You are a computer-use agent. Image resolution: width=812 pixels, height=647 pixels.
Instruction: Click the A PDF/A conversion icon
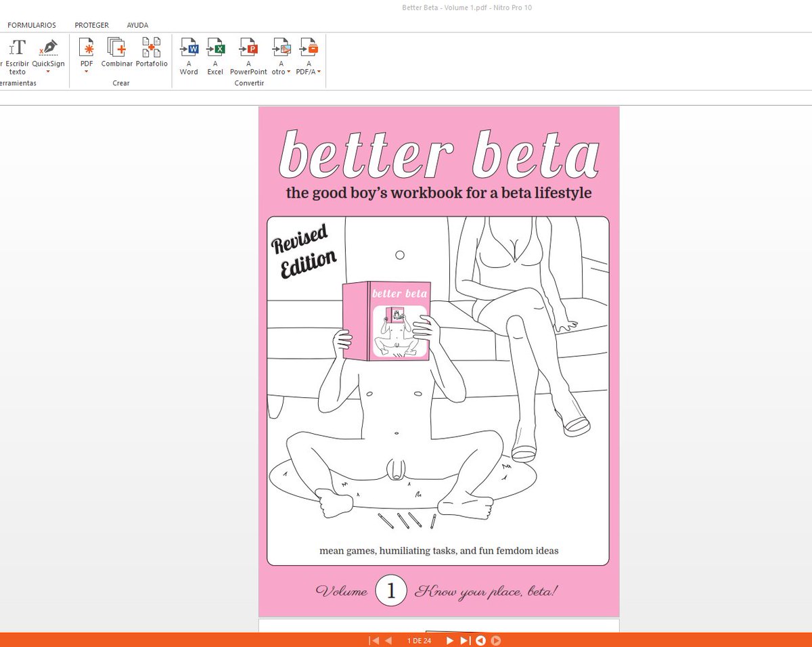(310, 48)
